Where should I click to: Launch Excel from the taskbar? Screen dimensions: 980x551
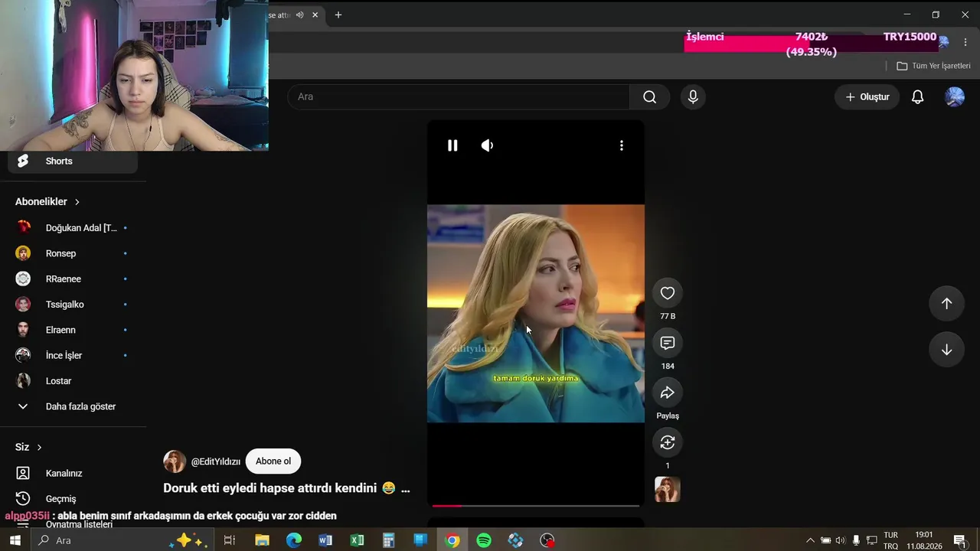point(357,540)
